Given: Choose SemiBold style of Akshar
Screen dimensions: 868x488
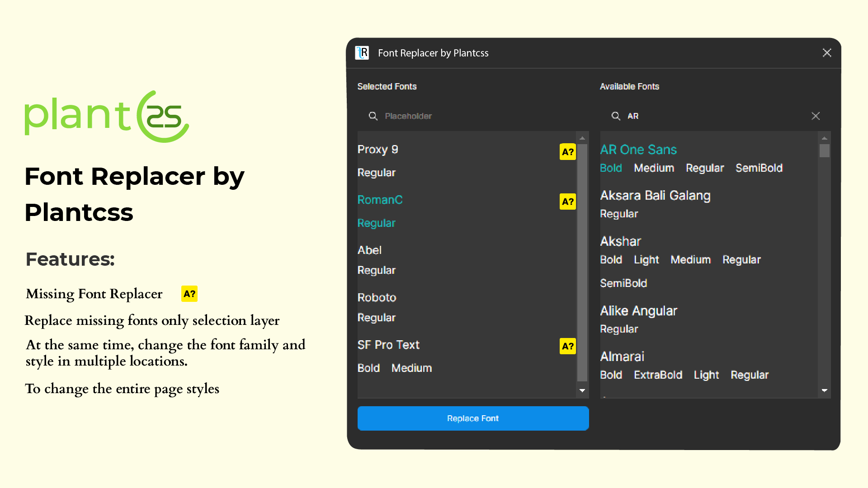Looking at the screenshot, I should click(623, 283).
